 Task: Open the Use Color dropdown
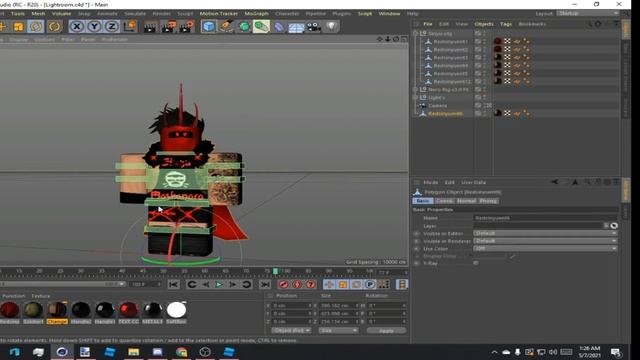(x=545, y=248)
